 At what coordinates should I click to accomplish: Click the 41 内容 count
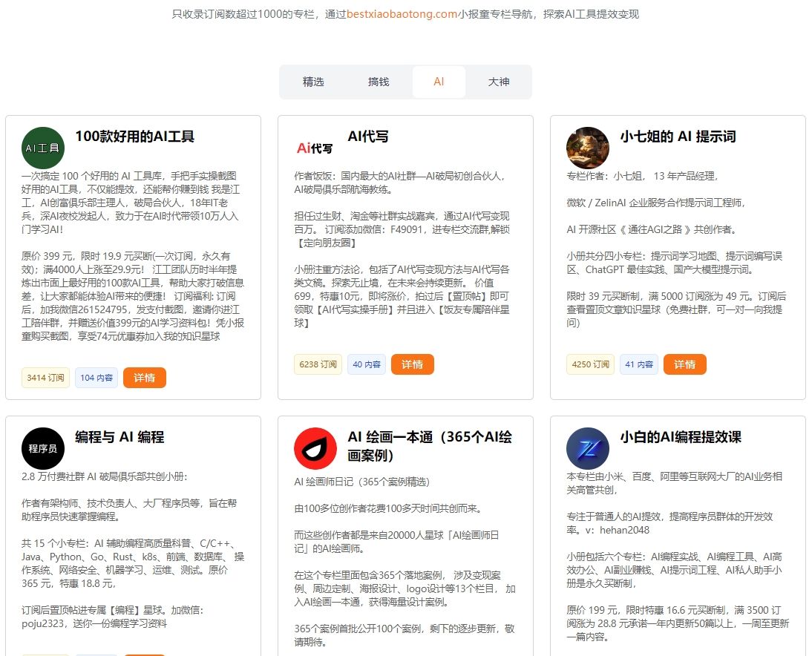[638, 364]
